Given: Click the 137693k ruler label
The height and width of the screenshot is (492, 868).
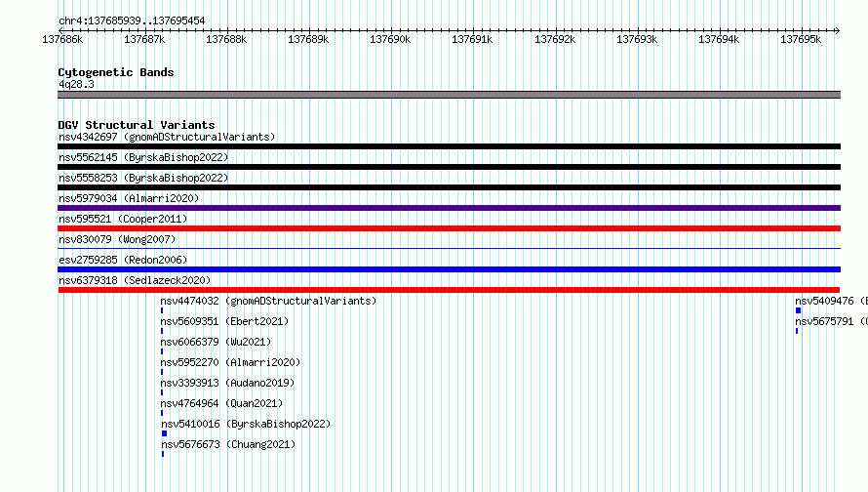Looking at the screenshot, I should click(637, 39).
